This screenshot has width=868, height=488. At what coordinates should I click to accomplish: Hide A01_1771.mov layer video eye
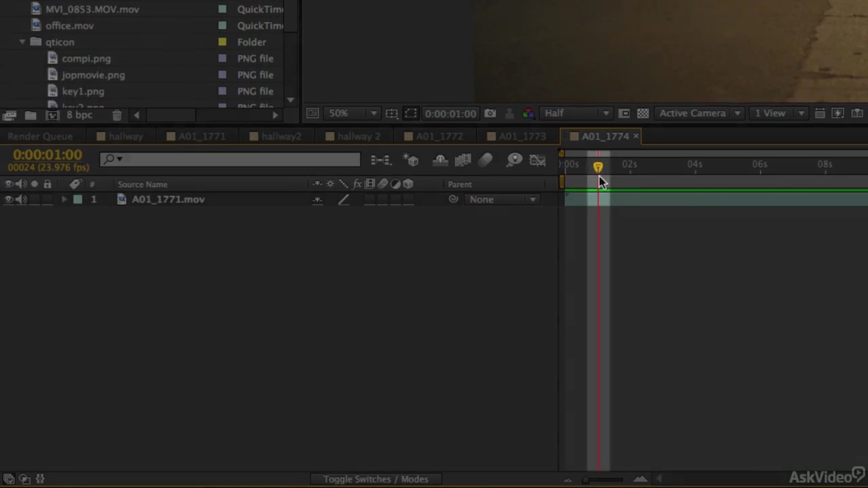click(8, 199)
